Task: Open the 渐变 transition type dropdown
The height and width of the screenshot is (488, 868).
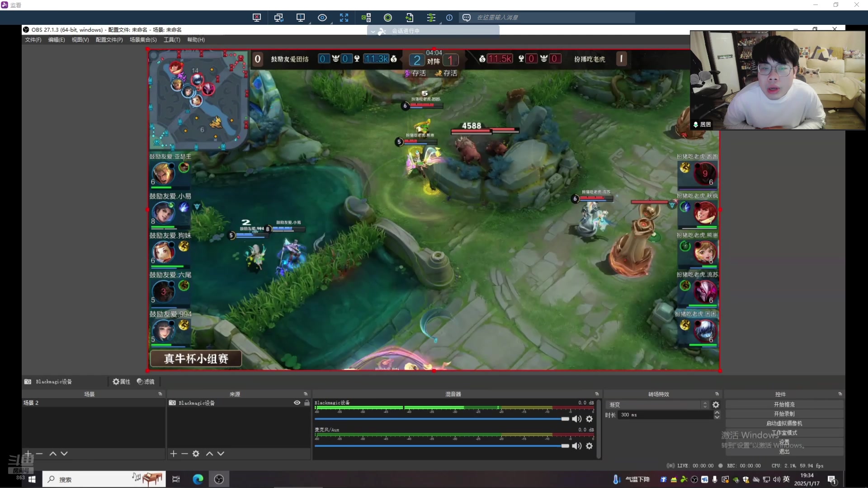Action: point(658,405)
